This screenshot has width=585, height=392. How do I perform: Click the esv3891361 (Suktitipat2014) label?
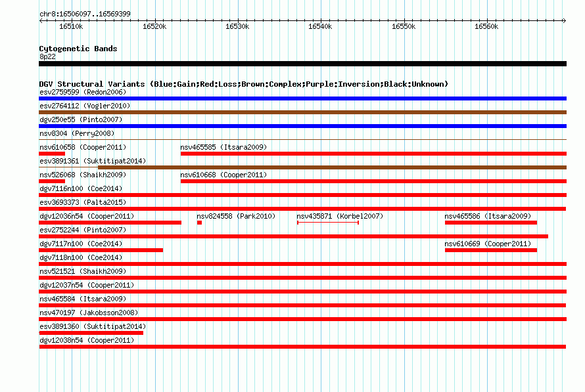[93, 161]
